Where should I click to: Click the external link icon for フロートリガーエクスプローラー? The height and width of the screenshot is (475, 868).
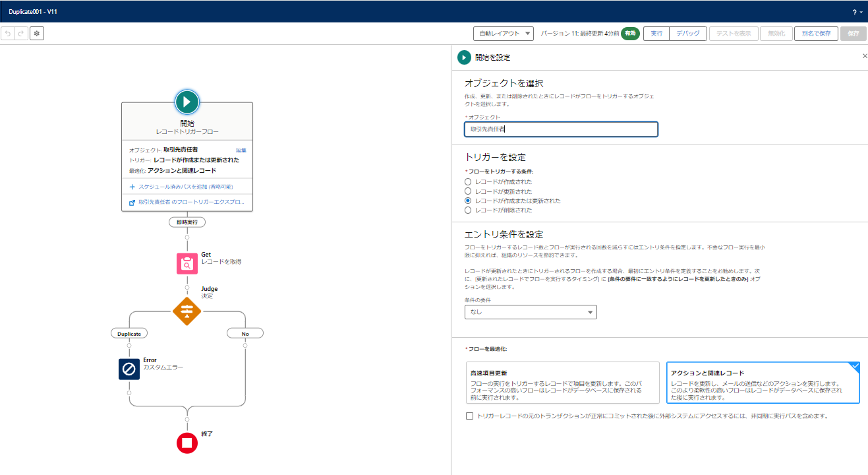point(132,202)
